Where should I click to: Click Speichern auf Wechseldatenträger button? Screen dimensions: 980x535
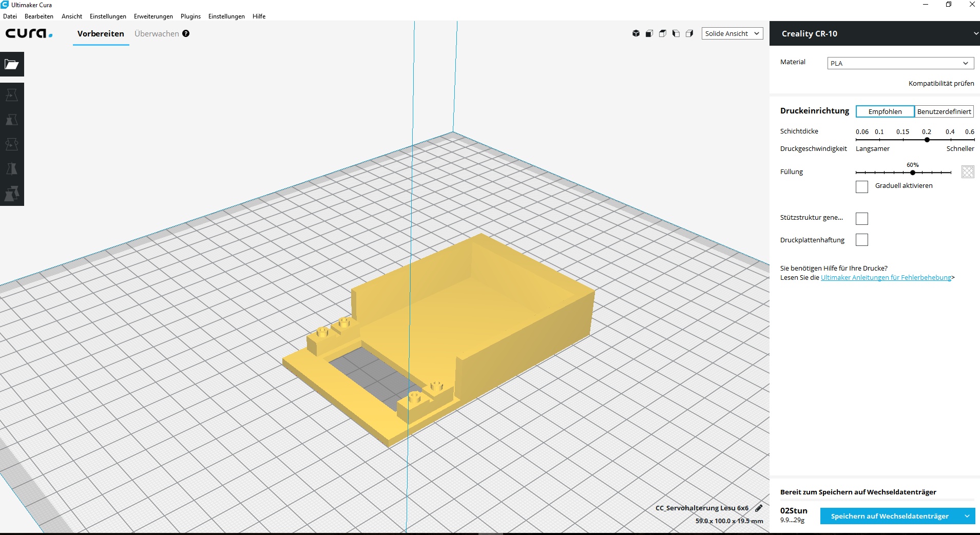[x=890, y=516]
